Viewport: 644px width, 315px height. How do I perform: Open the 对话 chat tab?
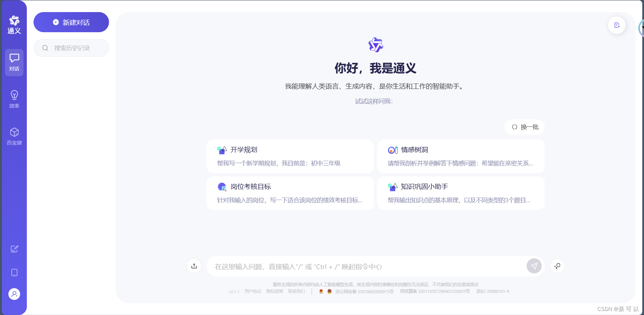point(14,62)
